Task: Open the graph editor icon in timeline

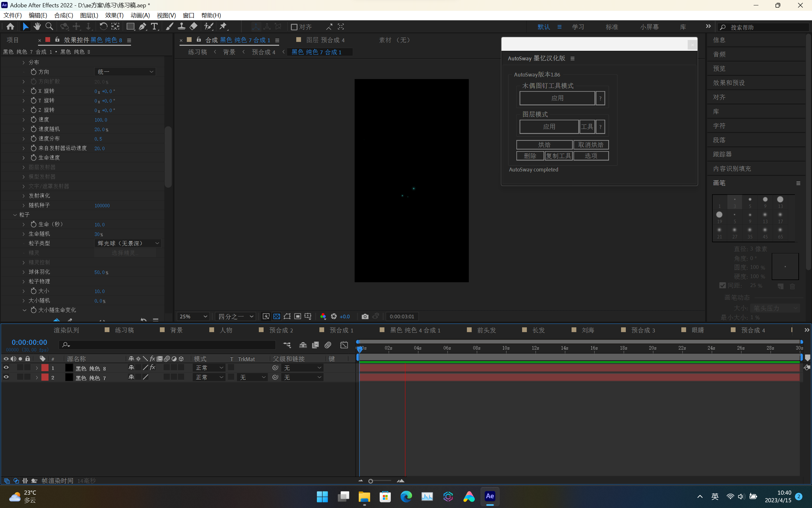Action: pyautogui.click(x=344, y=345)
